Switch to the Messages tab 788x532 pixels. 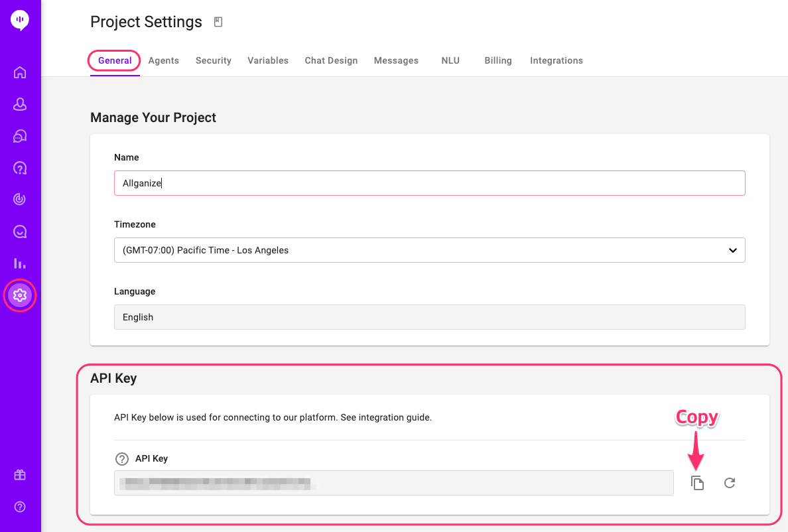pos(396,61)
